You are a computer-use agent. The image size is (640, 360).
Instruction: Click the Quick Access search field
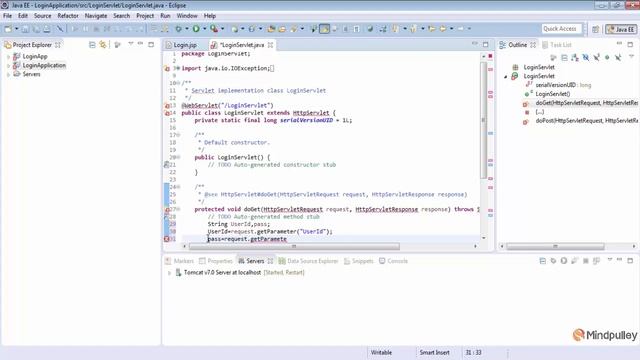tap(562, 29)
